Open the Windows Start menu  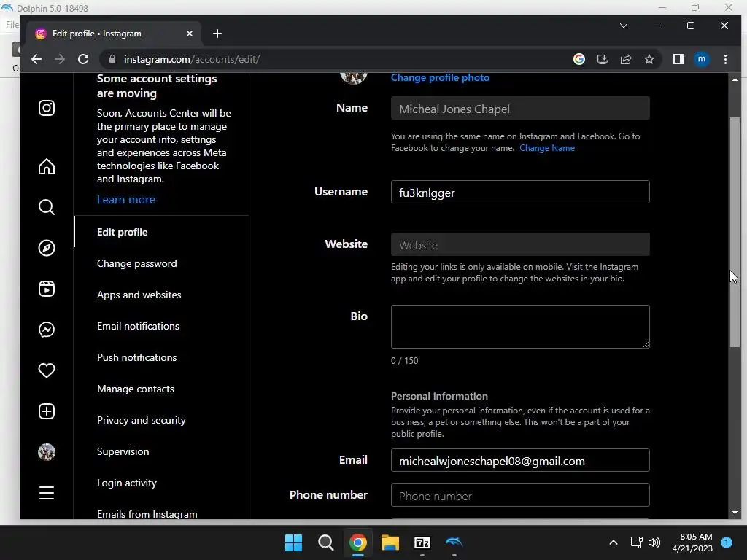point(293,542)
